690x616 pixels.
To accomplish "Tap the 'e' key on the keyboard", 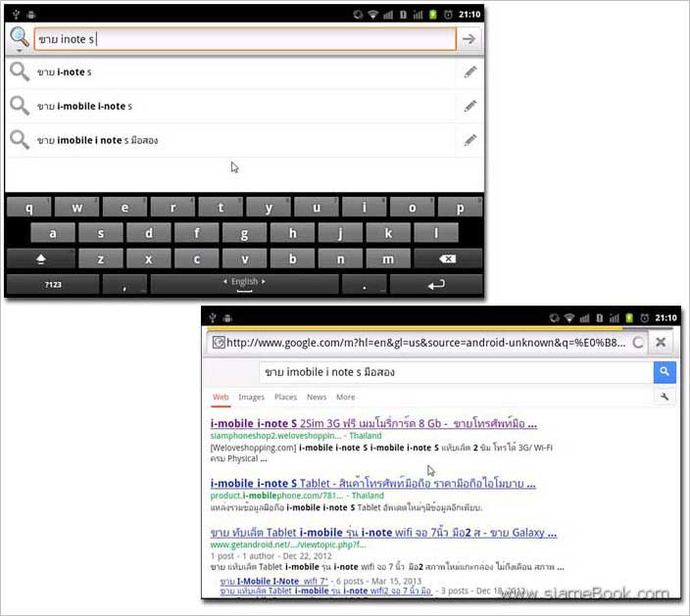I will point(124,207).
